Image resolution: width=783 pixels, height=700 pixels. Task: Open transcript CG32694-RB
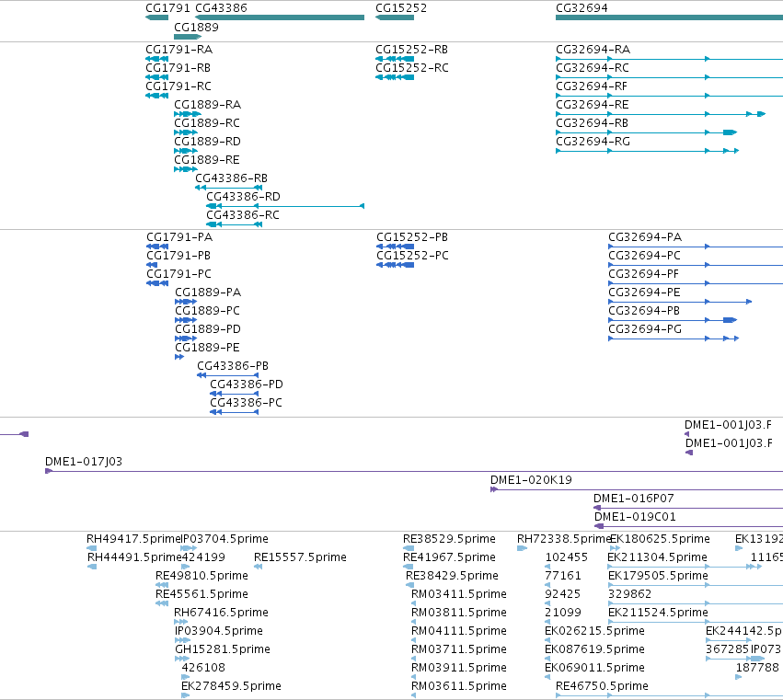click(x=592, y=123)
